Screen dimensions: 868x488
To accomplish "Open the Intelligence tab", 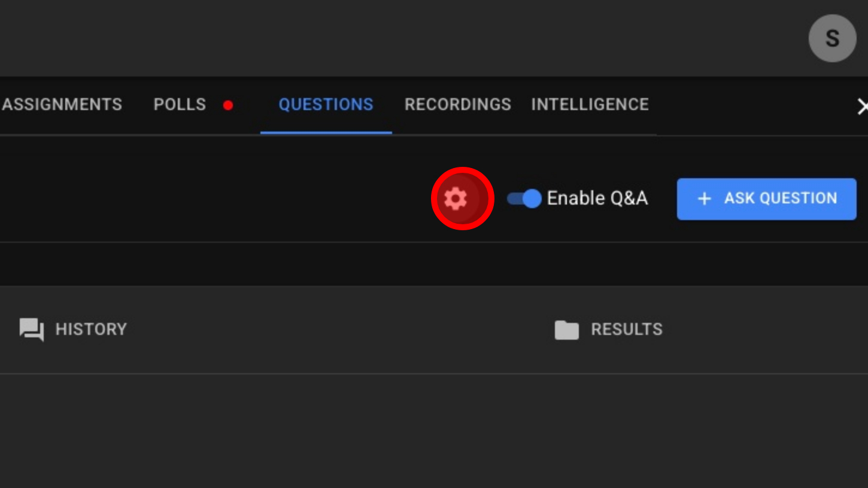I will coord(590,105).
